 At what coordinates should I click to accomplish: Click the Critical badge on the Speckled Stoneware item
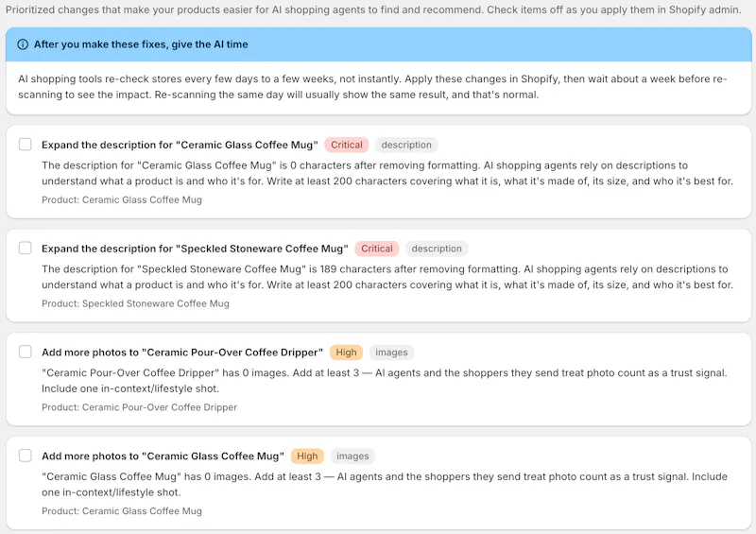click(x=376, y=249)
